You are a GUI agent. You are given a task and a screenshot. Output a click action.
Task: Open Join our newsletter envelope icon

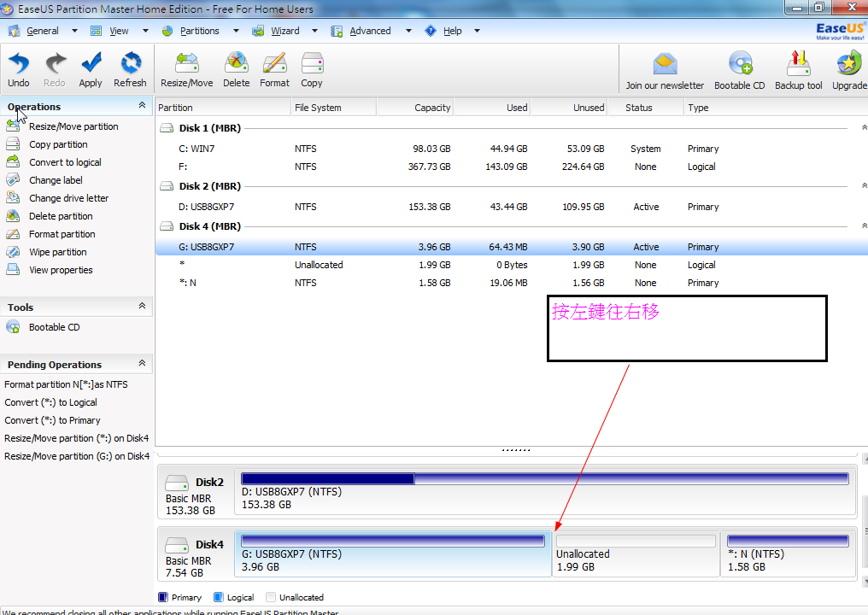pos(665,64)
